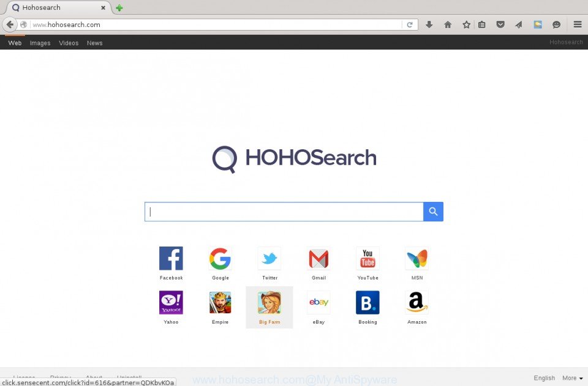Launch the Big Farm game shortcut

269,303
